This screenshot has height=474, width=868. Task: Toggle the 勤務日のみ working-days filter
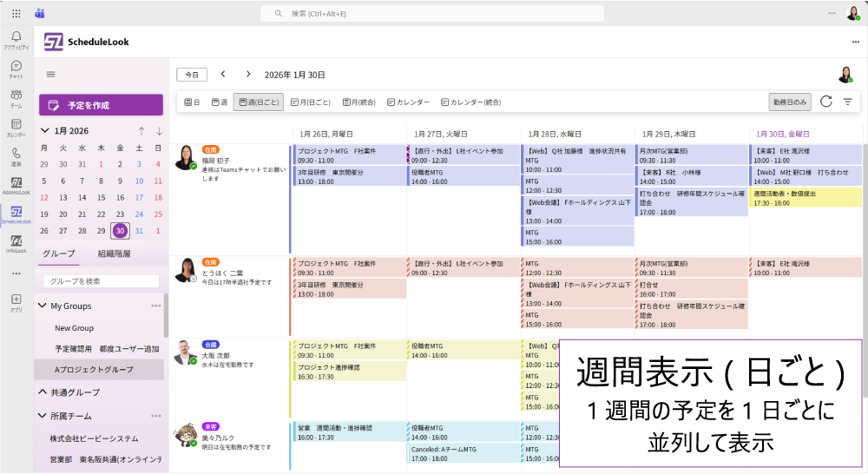pos(790,102)
